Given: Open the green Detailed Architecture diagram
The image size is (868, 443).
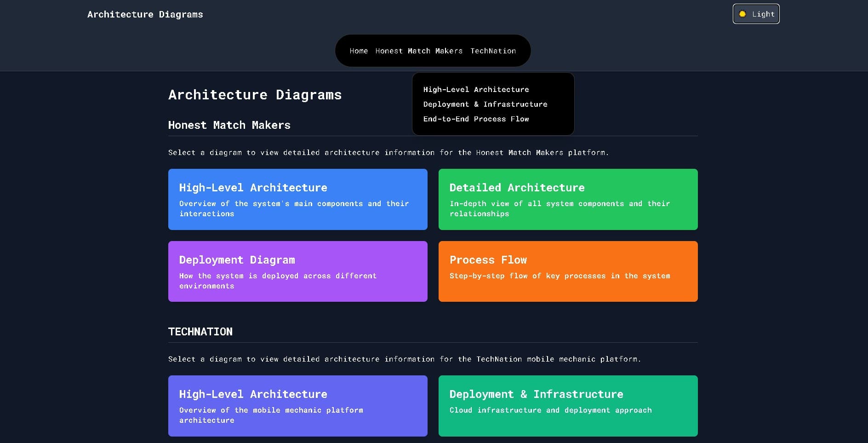Looking at the screenshot, I should pos(568,199).
